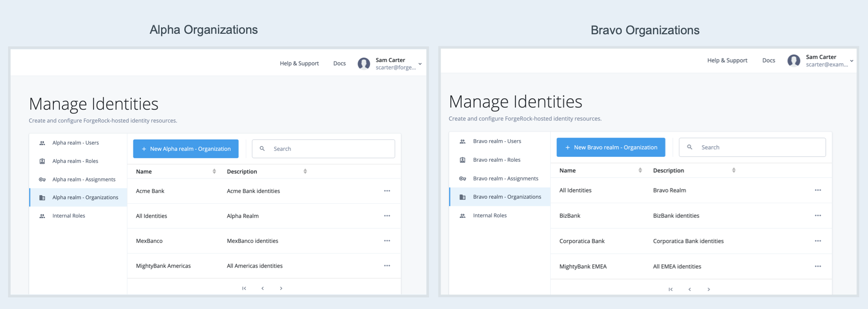Open the Acme Bank row ellipsis menu

387,191
